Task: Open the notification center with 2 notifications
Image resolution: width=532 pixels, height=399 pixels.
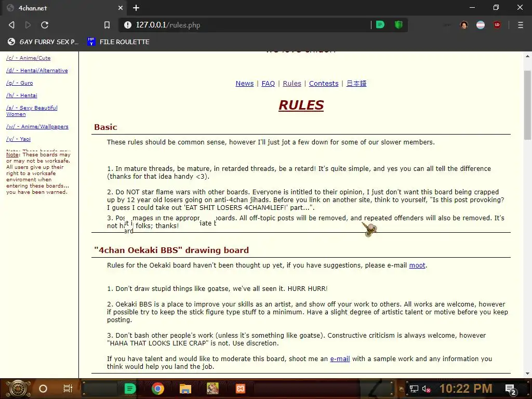Action: tap(510, 389)
